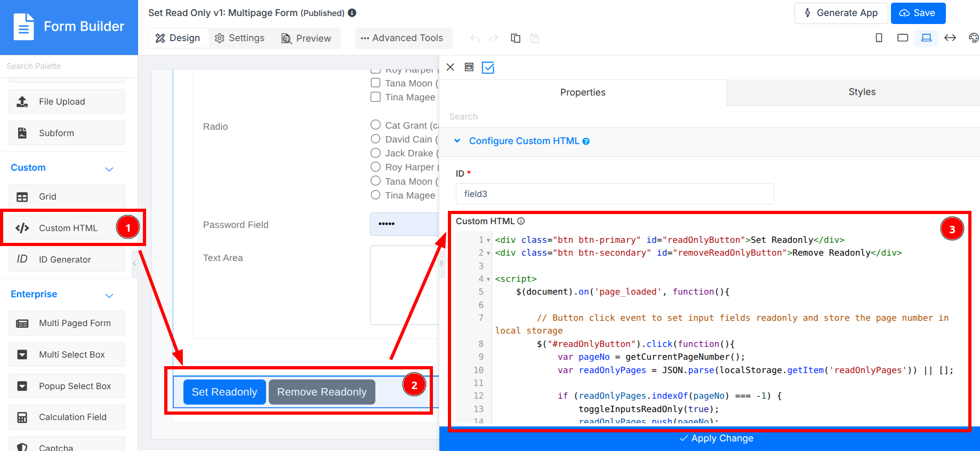Click the full-width arrows icon
Image resolution: width=980 pixels, height=451 pixels.
(950, 38)
